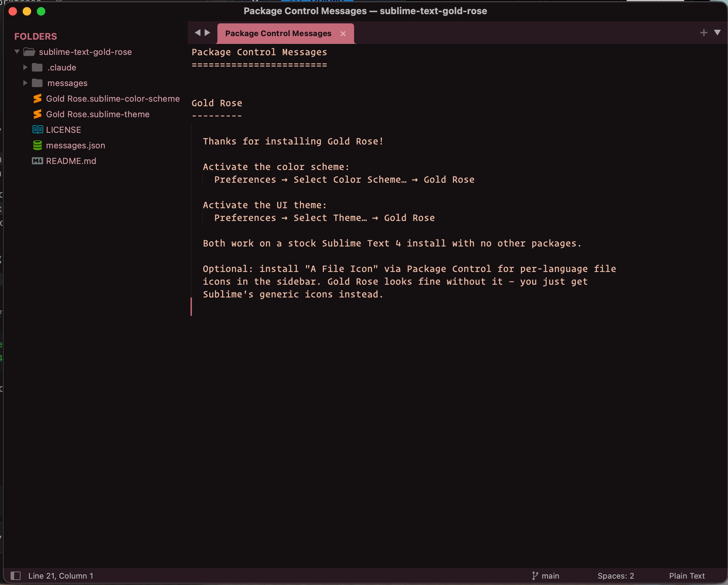The image size is (728, 585).
Task: Expand the .claude folder arrow
Action: coord(25,67)
